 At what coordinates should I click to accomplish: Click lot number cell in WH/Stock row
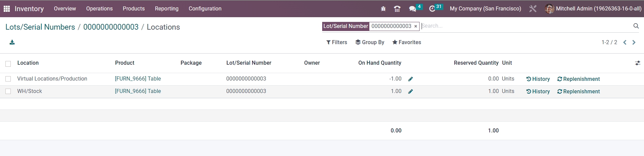click(x=246, y=91)
